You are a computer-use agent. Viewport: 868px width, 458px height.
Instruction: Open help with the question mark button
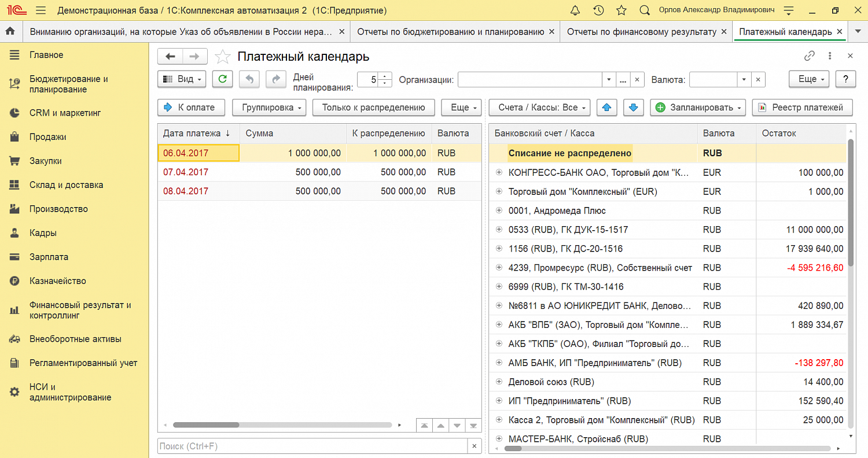point(846,79)
